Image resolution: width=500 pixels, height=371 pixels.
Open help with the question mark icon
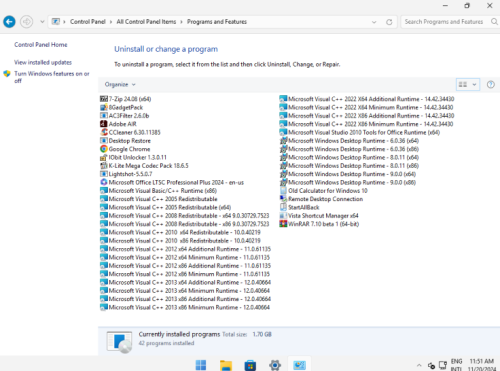tap(491, 85)
